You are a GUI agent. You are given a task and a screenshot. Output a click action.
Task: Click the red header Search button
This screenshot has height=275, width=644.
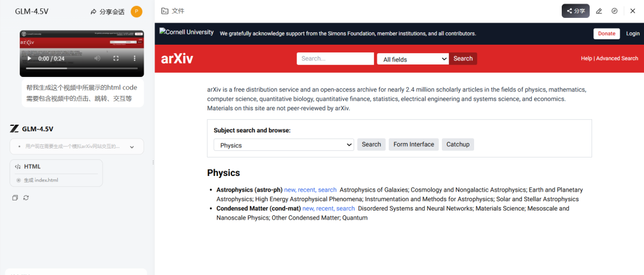point(463,59)
